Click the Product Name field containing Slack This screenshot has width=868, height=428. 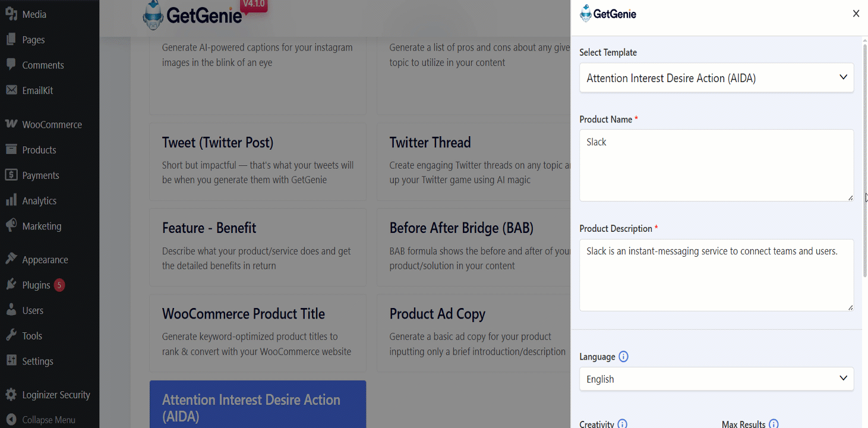pyautogui.click(x=717, y=165)
